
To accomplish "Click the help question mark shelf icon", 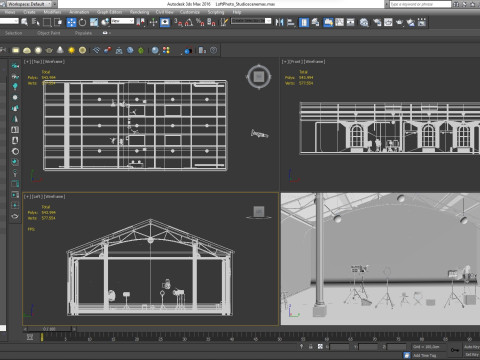I will click(213, 50).
